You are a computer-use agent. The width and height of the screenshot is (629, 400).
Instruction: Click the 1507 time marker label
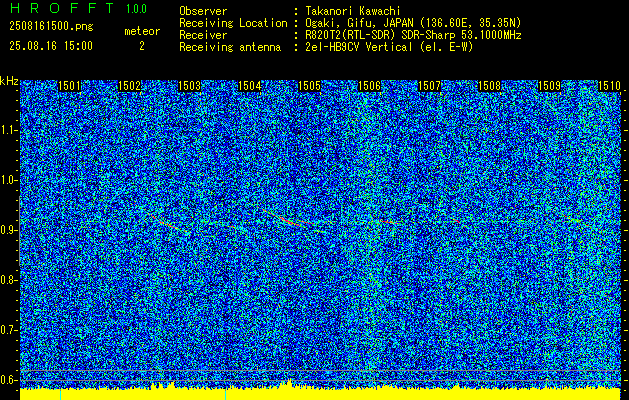(430, 86)
